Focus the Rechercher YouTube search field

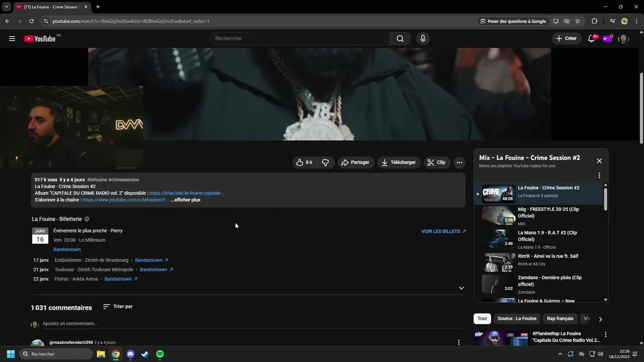point(300,39)
